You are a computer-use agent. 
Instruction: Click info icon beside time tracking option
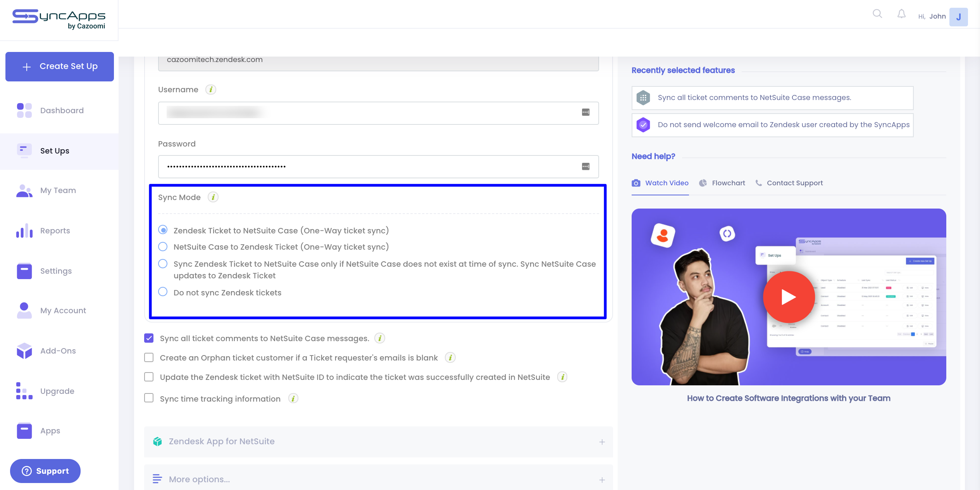tap(293, 399)
